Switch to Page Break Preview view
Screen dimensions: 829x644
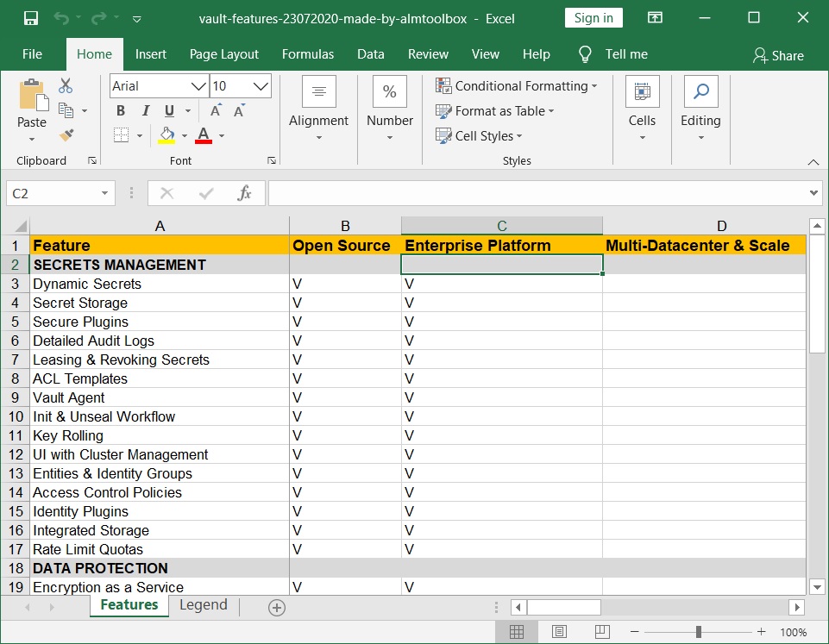coord(602,632)
